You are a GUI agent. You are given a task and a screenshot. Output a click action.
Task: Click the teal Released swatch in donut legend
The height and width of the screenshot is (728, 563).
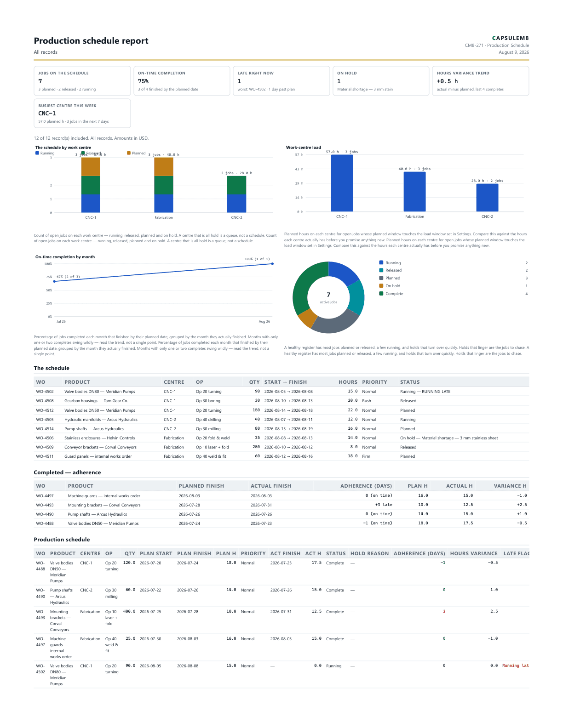click(x=381, y=270)
